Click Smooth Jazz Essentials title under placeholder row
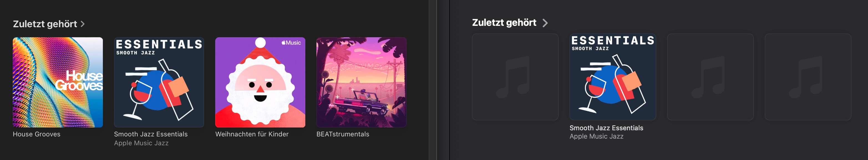This screenshot has width=868, height=160. pyautogui.click(x=606, y=128)
